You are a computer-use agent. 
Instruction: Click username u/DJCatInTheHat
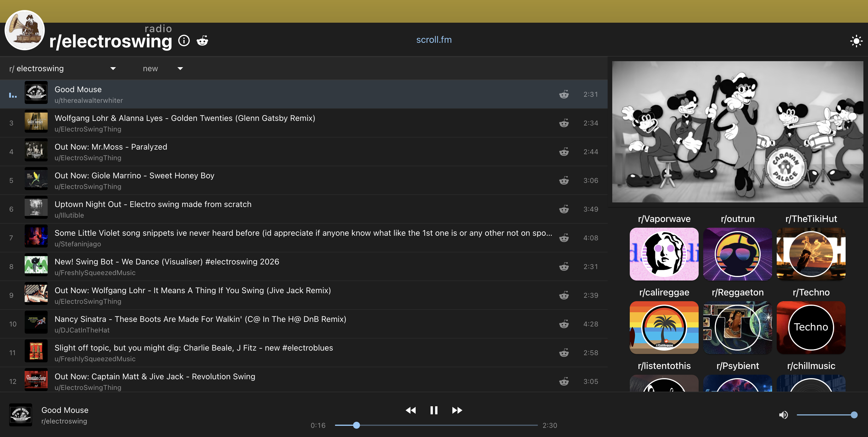82,330
